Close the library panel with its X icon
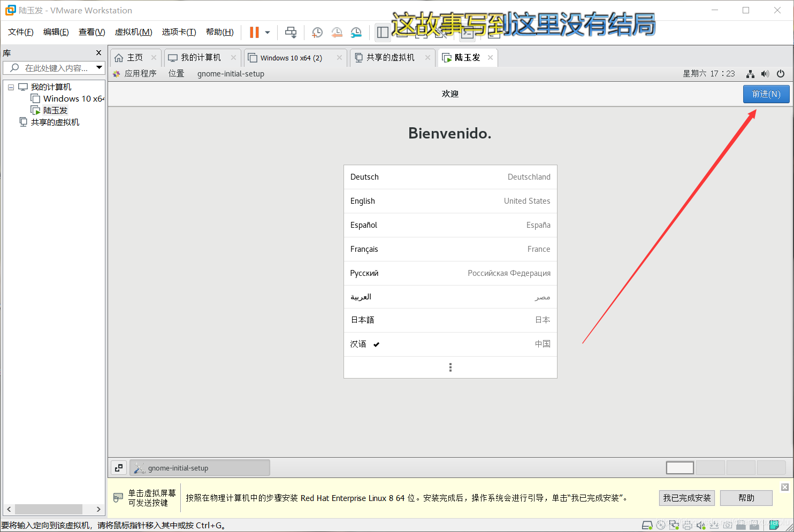The width and height of the screenshot is (794, 532). point(98,52)
